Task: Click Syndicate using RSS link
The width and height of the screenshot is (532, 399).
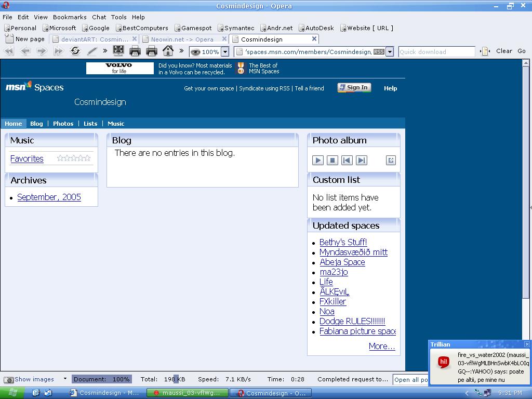Action: tap(264, 88)
